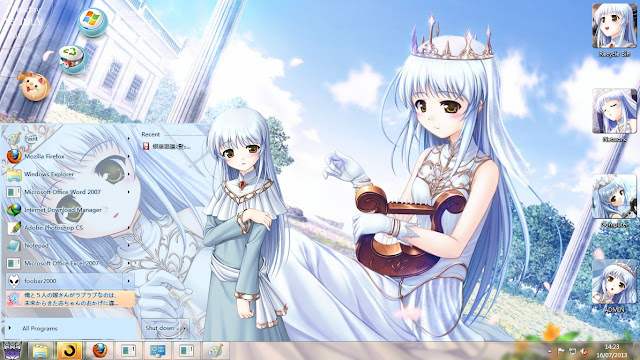Click the Decepticon Start button
Viewport: 640px width, 360px height.
pos(12,351)
